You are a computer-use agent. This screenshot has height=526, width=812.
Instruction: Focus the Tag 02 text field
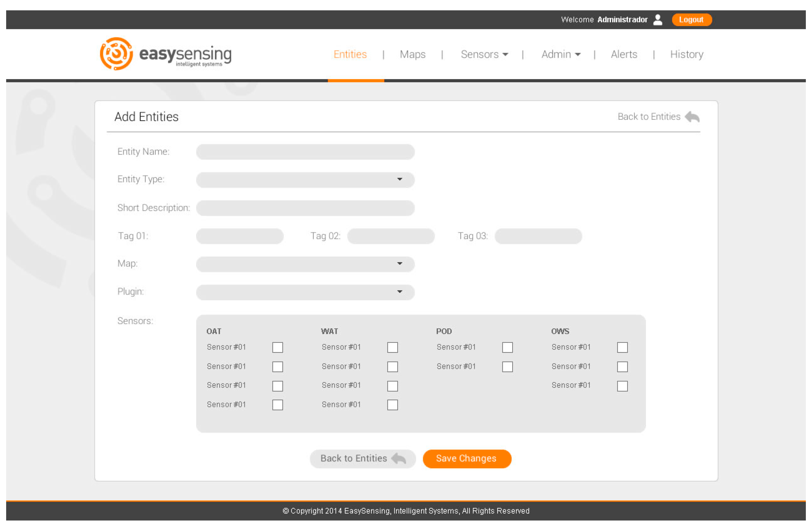point(391,236)
